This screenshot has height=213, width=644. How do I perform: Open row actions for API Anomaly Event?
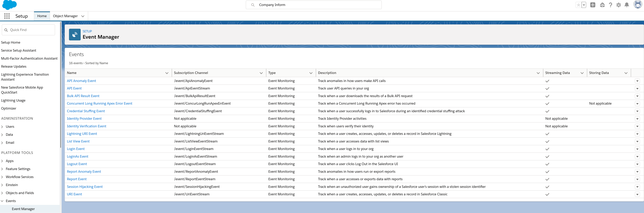(637, 81)
